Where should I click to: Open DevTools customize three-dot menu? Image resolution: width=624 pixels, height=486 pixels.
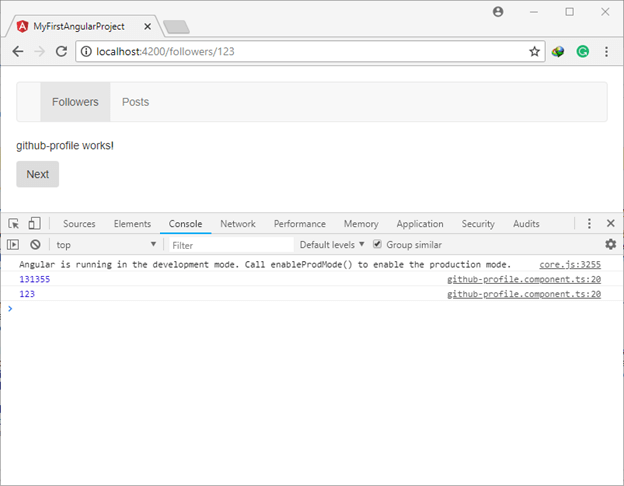click(589, 223)
